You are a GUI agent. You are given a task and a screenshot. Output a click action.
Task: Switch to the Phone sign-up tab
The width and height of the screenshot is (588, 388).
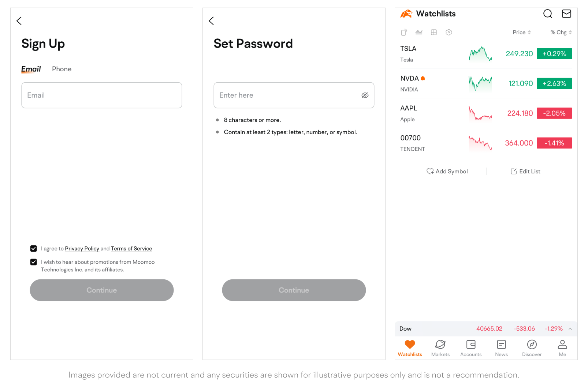click(62, 69)
